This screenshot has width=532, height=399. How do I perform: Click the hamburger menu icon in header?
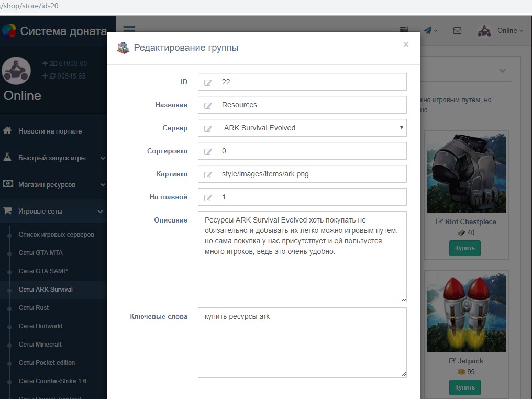coord(129,30)
